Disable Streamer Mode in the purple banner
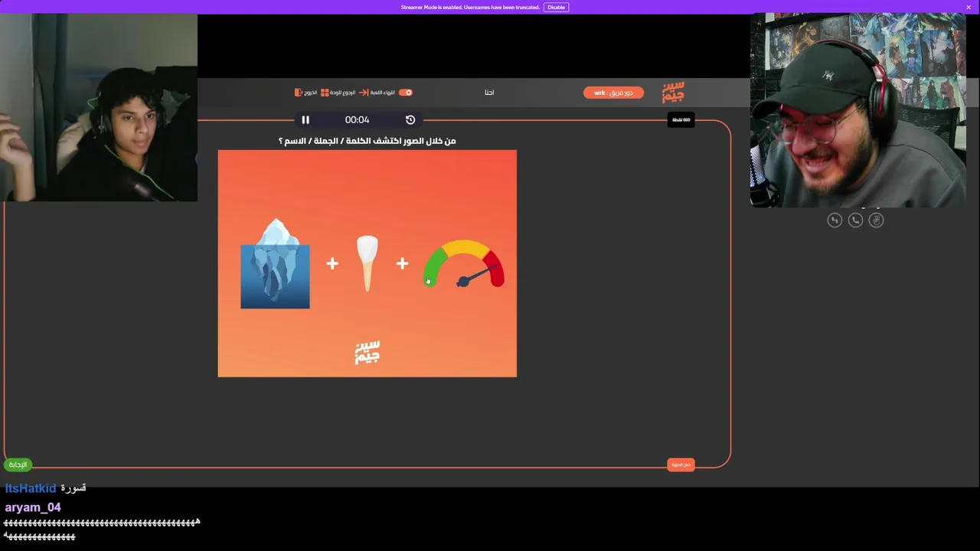980x551 pixels. coord(556,7)
